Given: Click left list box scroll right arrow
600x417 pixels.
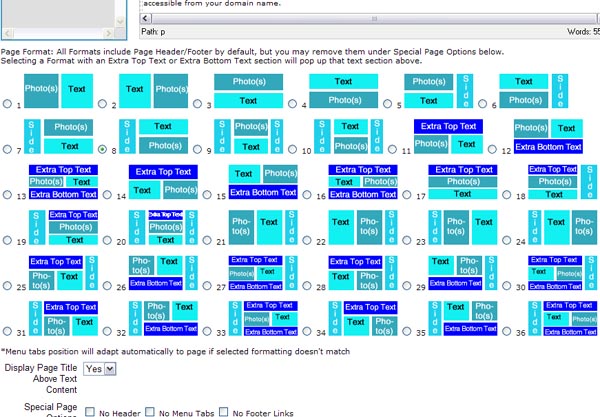Looking at the screenshot, I should [x=109, y=34].
